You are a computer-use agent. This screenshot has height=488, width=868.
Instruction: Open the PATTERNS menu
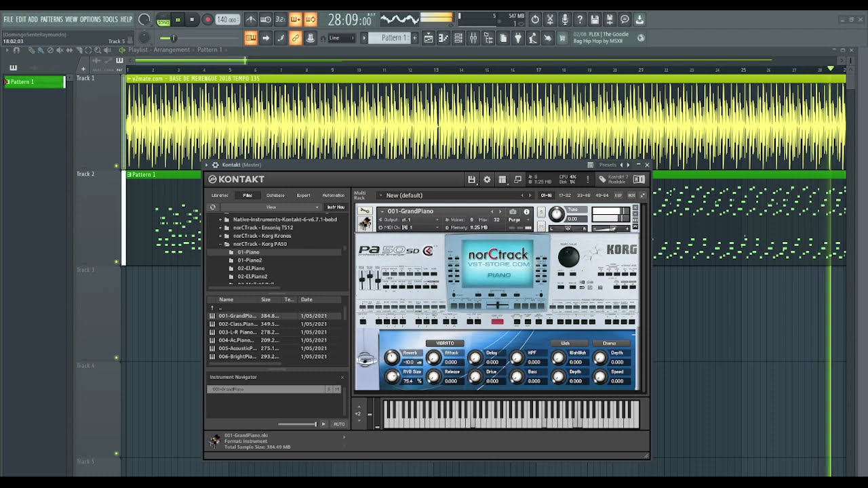coord(52,20)
